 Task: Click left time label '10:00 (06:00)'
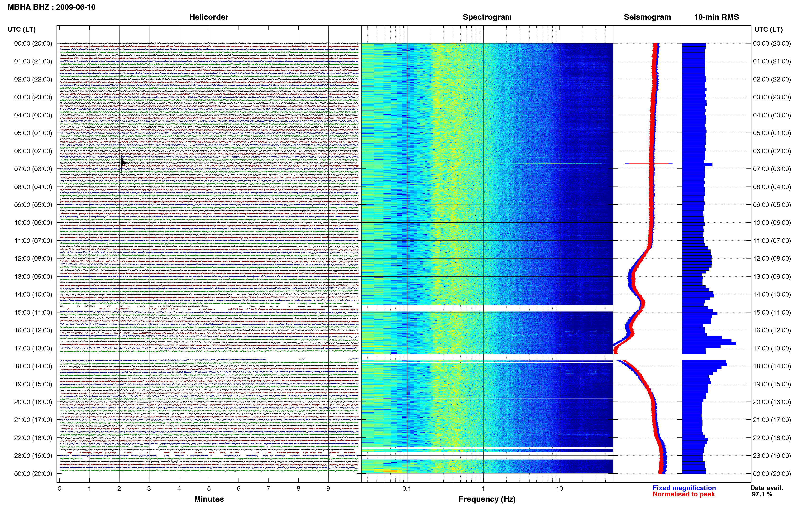coord(33,223)
